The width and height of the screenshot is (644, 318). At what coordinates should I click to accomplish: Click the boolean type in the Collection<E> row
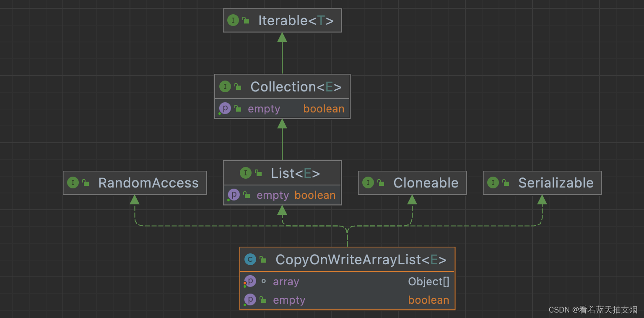(324, 109)
